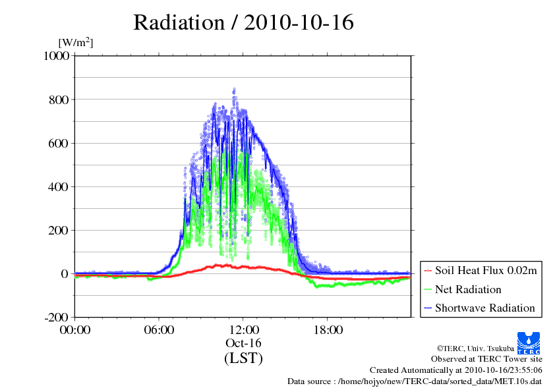Click the '[W/m2]' unit label
555x392 pixels.
[75, 42]
